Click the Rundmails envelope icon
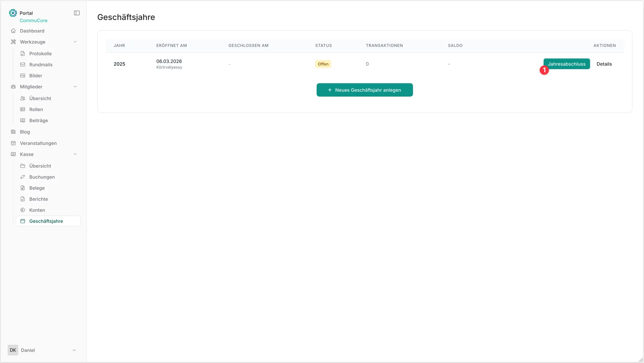The width and height of the screenshot is (644, 363). [x=23, y=65]
